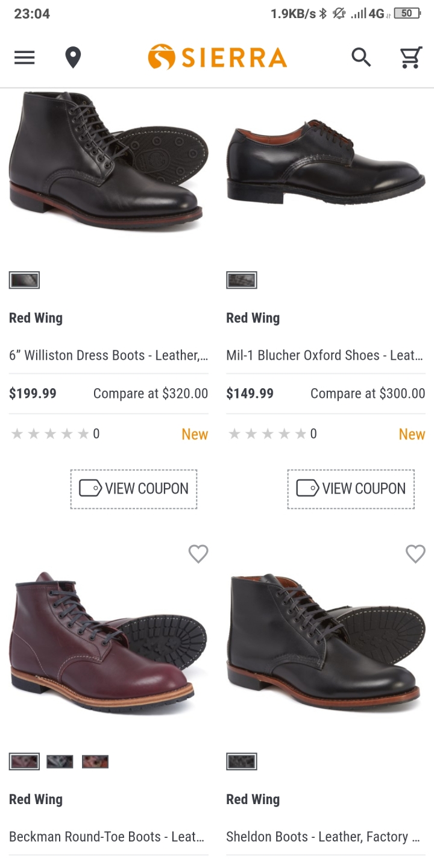Screen dimensions: 434x868
Task: Choose the third reddish Beckman swatch
Action: (95, 762)
